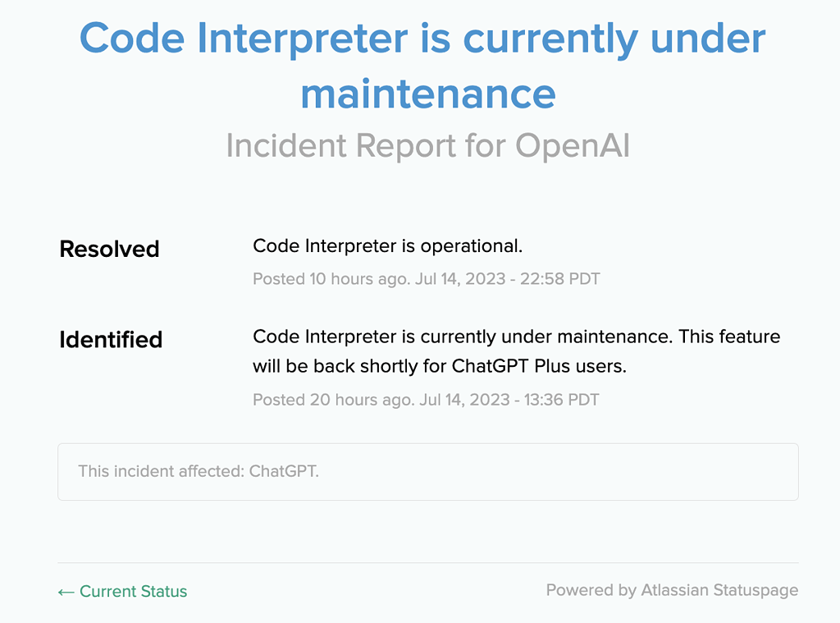Screen dimensions: 840x623
Task: Click the maintenance word in the heading
Action: (429, 93)
